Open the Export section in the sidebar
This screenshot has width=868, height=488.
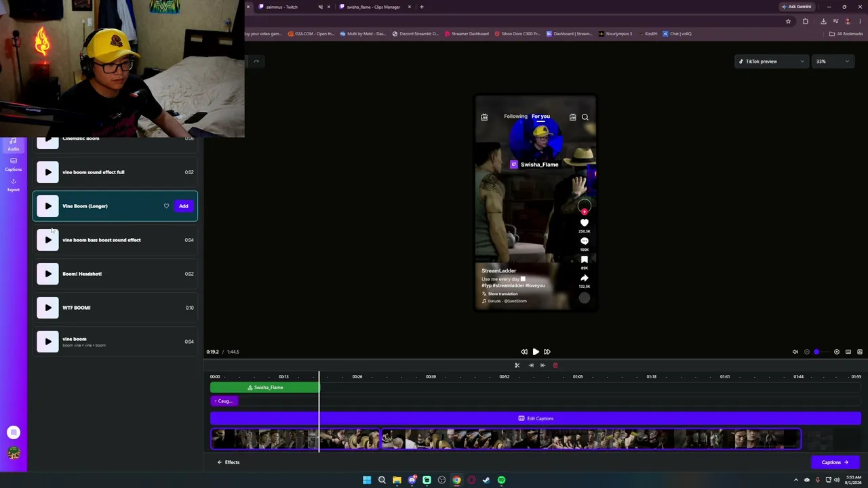coord(14,185)
